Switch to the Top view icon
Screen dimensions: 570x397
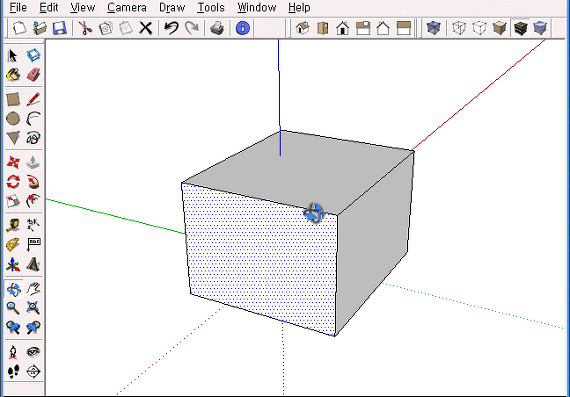point(322,28)
